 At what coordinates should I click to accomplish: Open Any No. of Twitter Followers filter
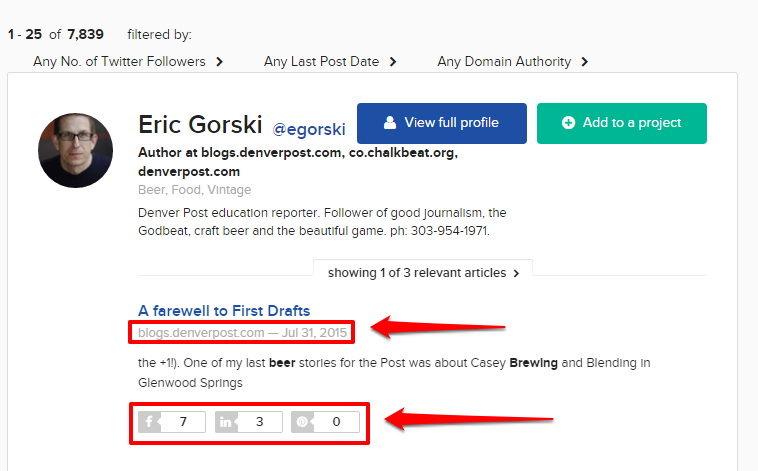tap(127, 62)
